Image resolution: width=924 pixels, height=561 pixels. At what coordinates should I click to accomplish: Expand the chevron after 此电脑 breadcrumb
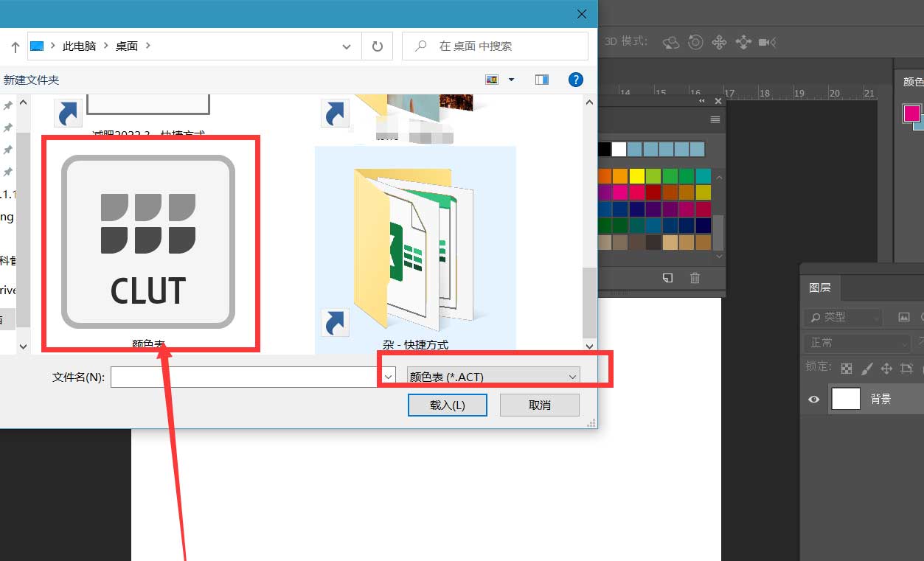[106, 46]
